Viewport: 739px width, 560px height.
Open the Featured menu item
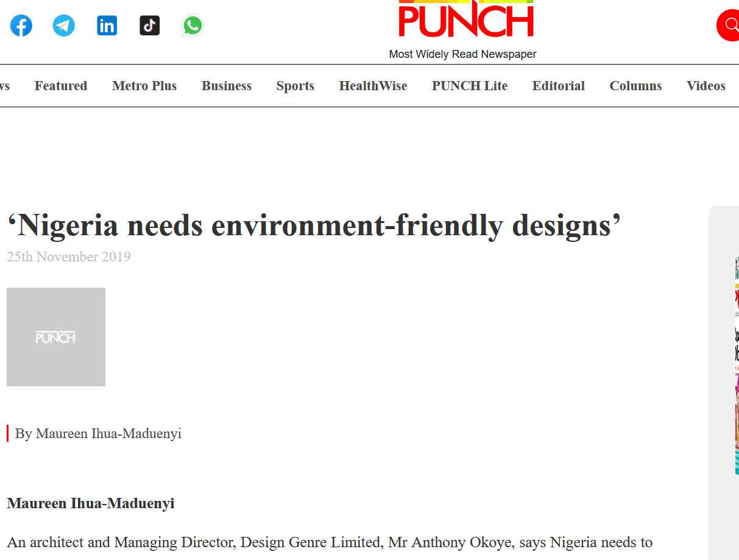(61, 86)
